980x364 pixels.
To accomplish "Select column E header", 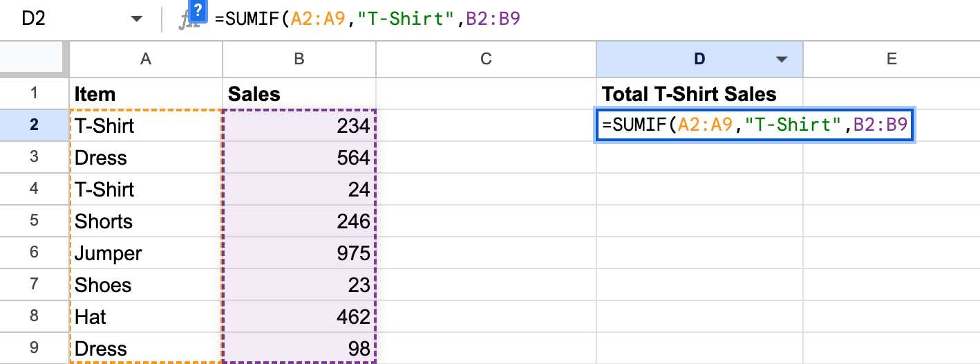I will tap(892, 60).
